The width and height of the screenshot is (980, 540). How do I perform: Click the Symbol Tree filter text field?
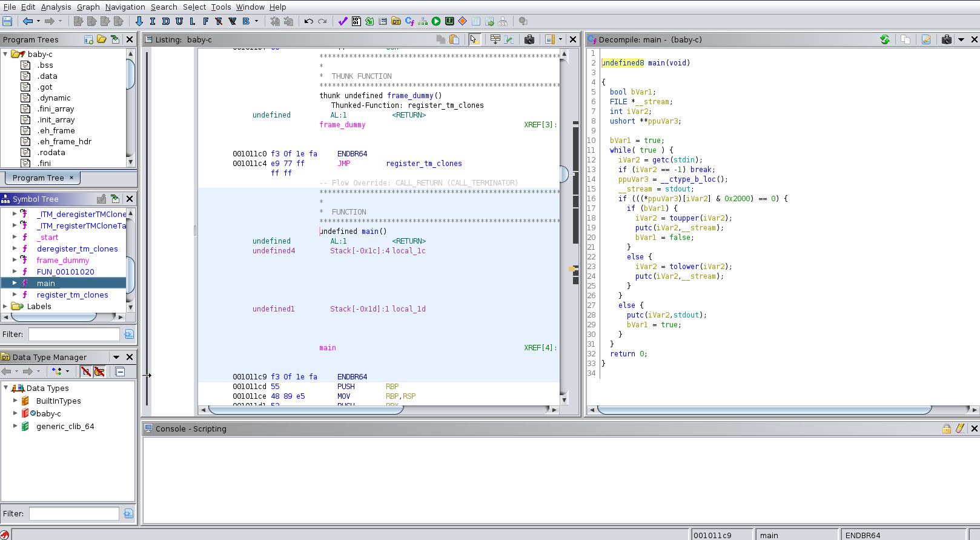point(74,334)
